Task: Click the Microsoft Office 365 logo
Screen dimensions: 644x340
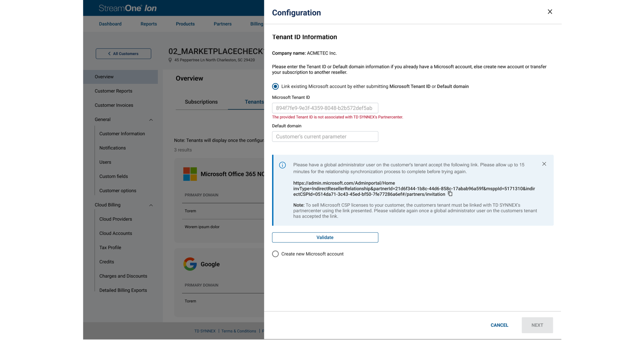Action: point(190,174)
